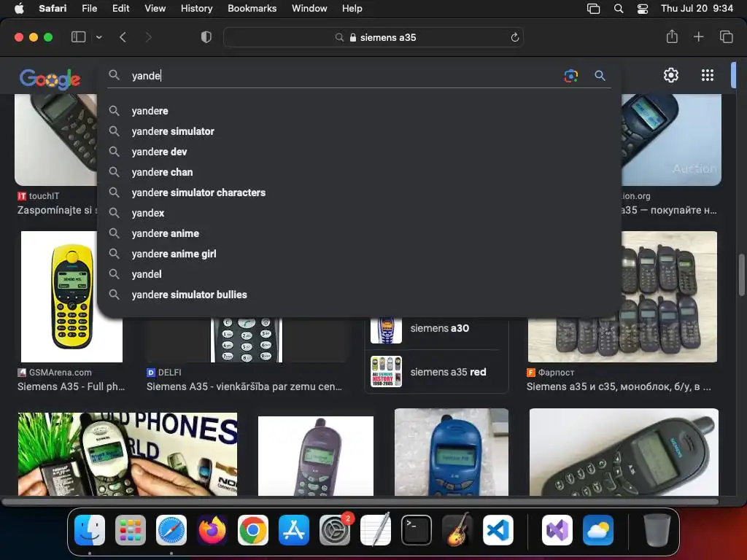Screen dimensions: 747x560
Task: Open the Google apps grid
Action: 708,75
